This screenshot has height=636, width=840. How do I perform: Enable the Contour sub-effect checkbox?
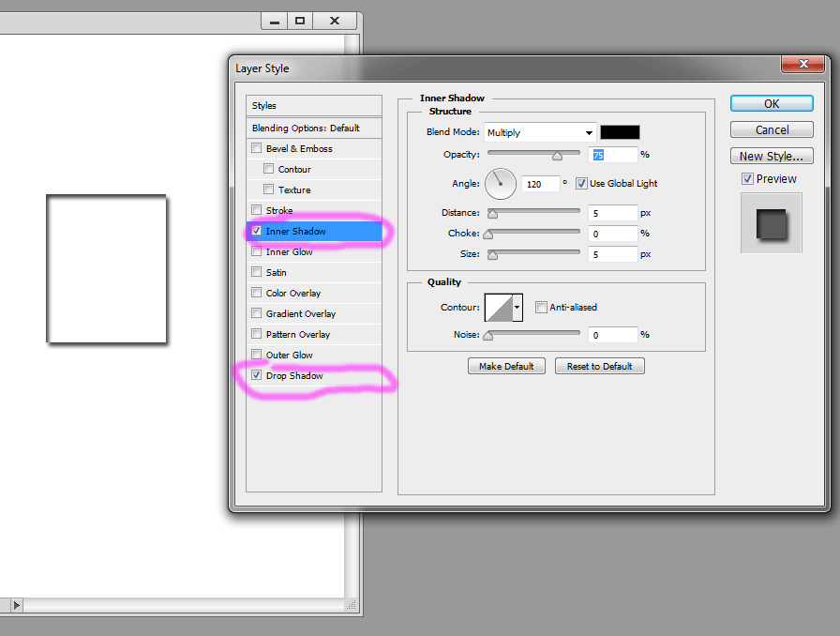click(269, 169)
